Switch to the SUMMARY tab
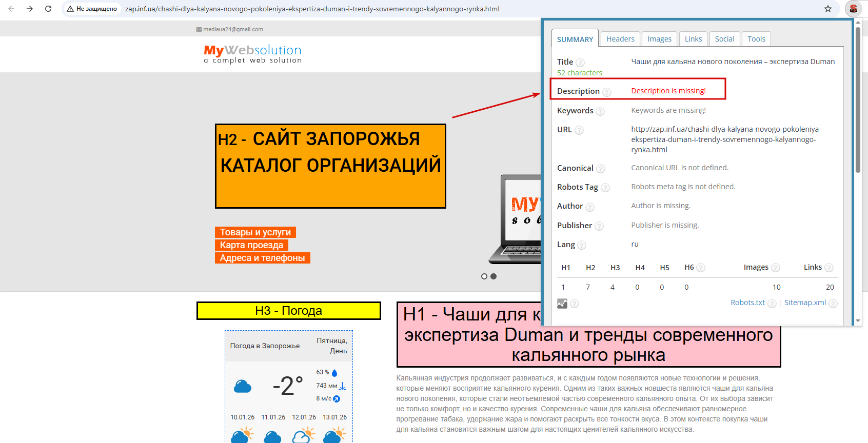The width and height of the screenshot is (868, 443). tap(575, 39)
